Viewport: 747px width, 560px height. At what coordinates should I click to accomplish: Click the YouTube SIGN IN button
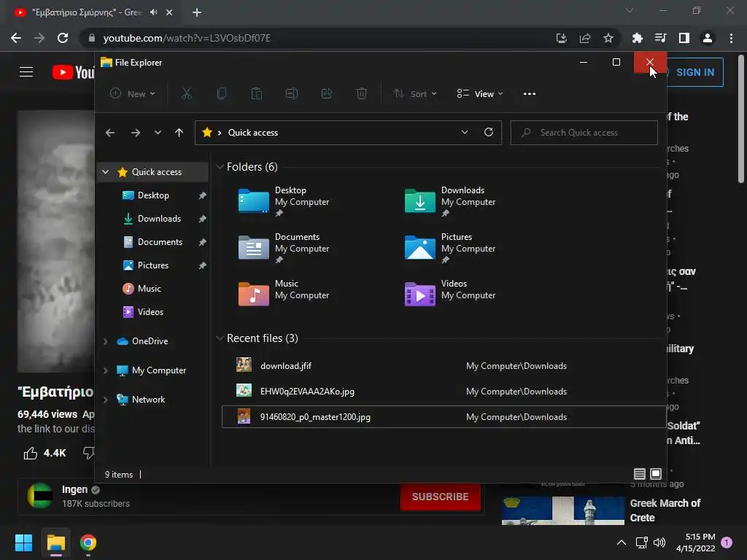tap(694, 72)
